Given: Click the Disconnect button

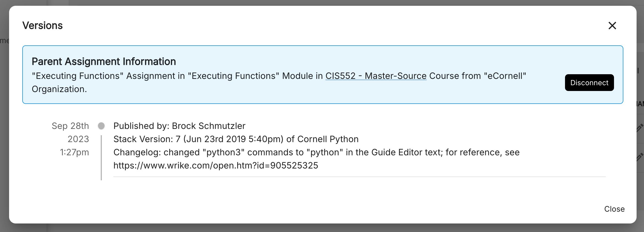Looking at the screenshot, I should [x=589, y=82].
